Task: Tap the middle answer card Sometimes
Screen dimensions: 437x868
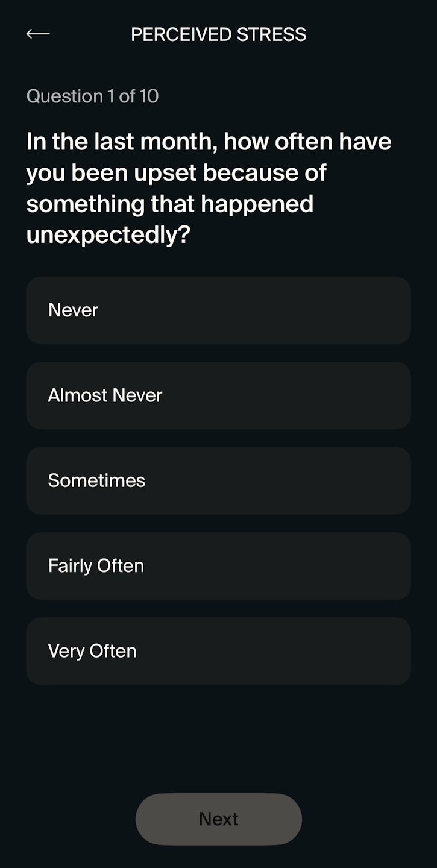Action: 218,480
